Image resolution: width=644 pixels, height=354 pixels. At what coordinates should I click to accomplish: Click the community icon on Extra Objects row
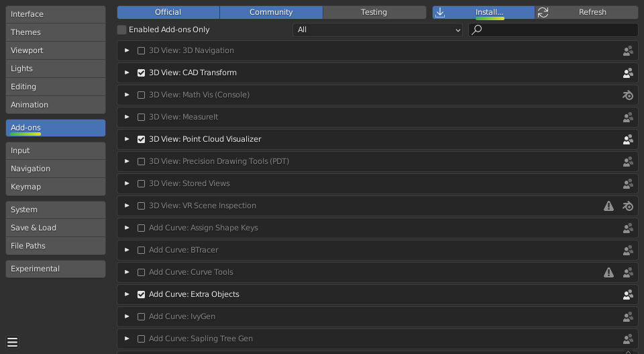[628, 295]
